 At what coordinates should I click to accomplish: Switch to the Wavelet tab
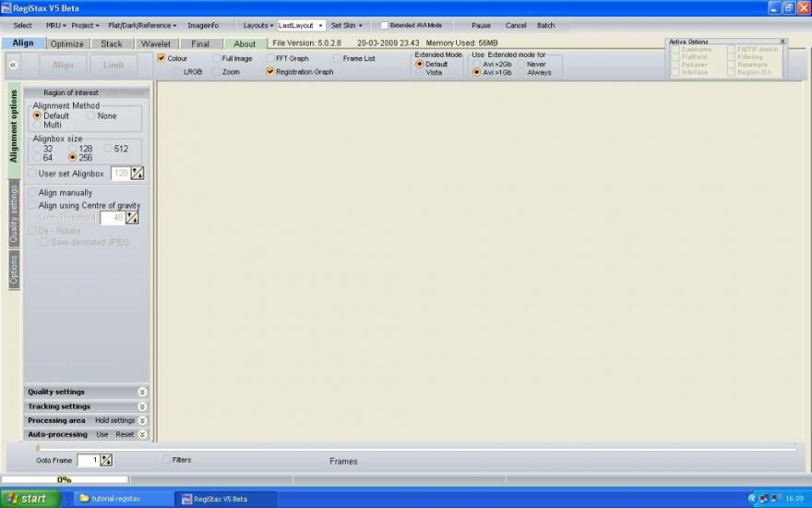click(x=155, y=44)
